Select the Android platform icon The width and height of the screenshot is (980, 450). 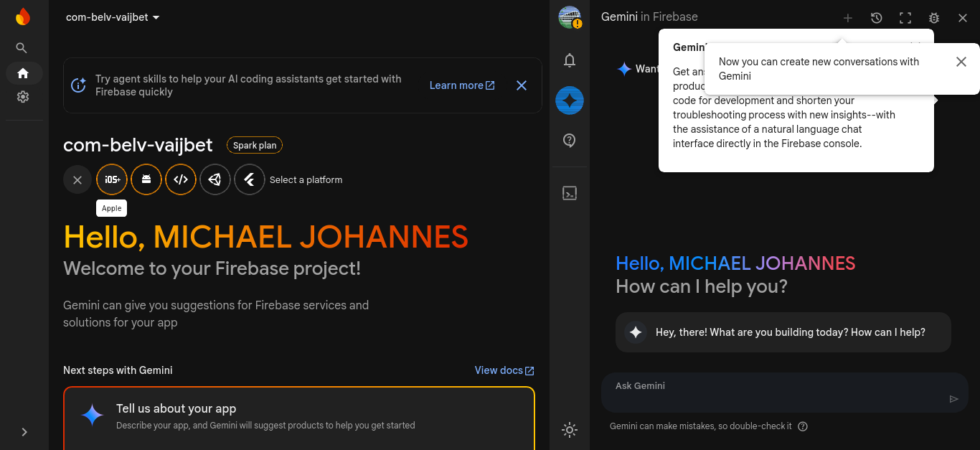146,179
